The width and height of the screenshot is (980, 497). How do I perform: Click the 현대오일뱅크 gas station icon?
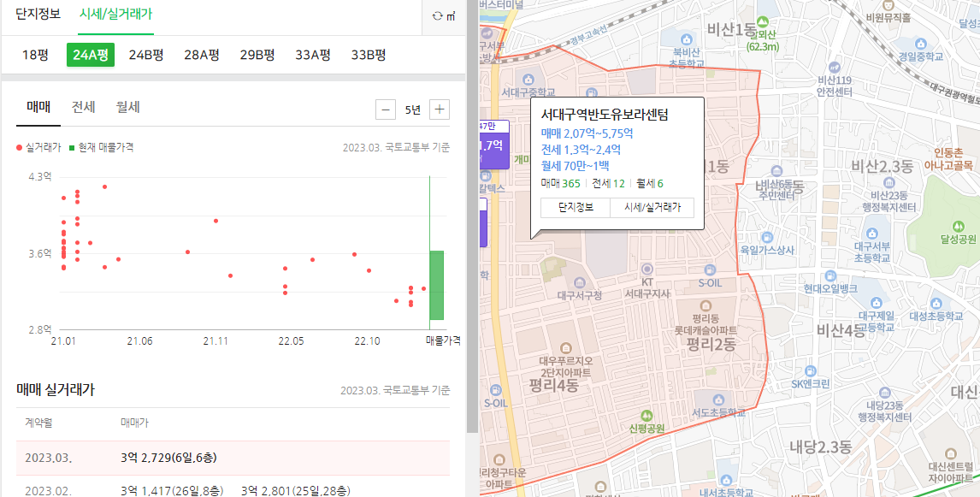point(830,275)
